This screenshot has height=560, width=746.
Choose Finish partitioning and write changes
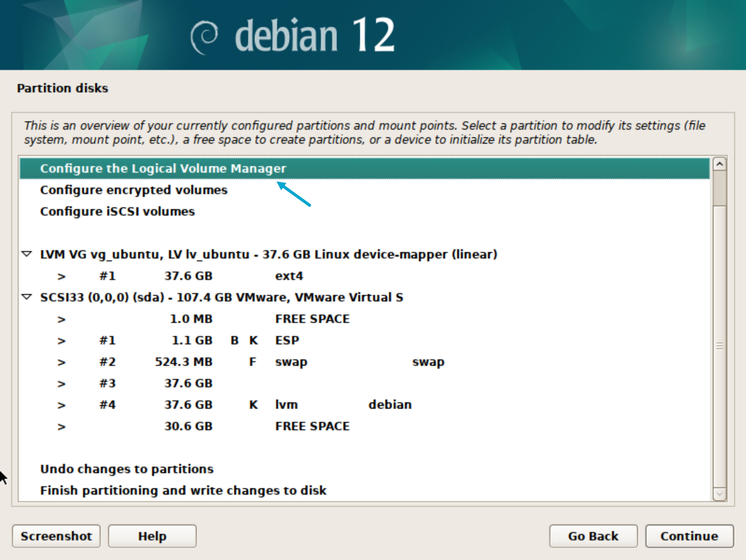point(183,490)
